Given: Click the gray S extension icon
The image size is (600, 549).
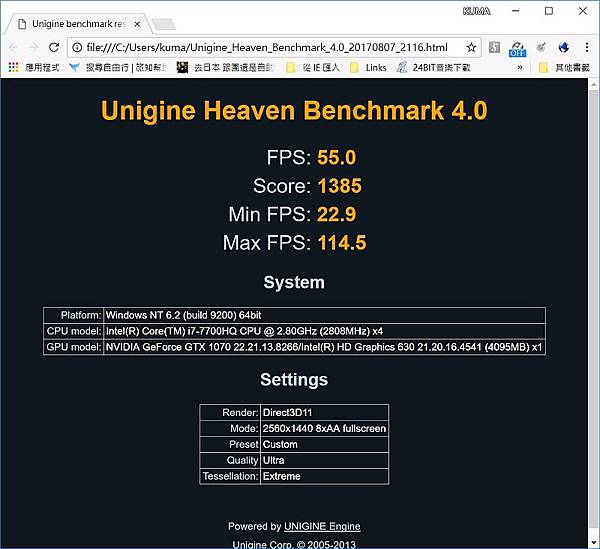Looking at the screenshot, I should pos(494,47).
